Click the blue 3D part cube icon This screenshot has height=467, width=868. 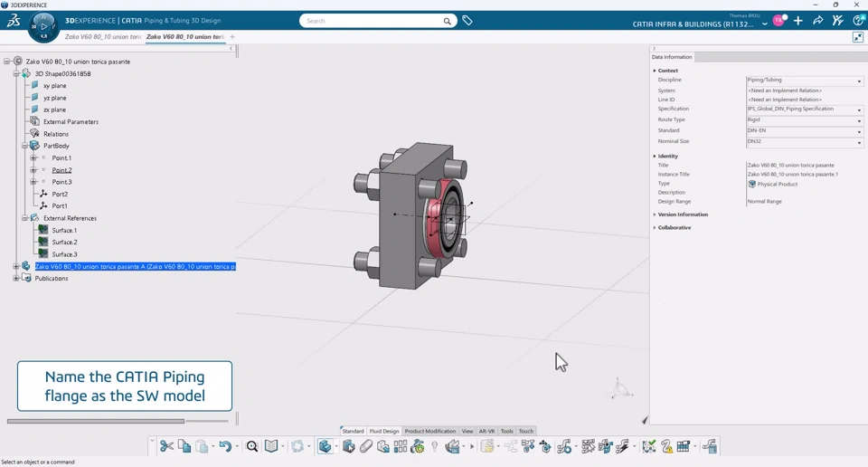point(325,446)
